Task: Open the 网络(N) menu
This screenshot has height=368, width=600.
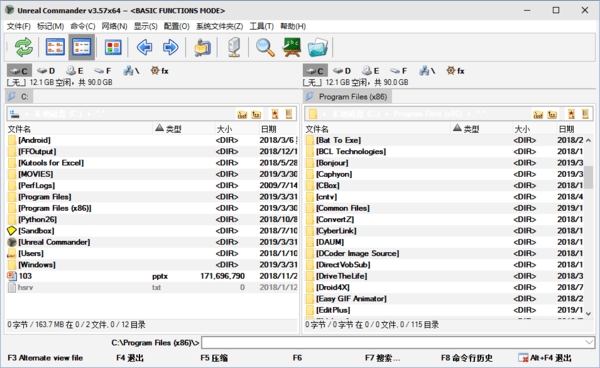Action: pos(114,26)
